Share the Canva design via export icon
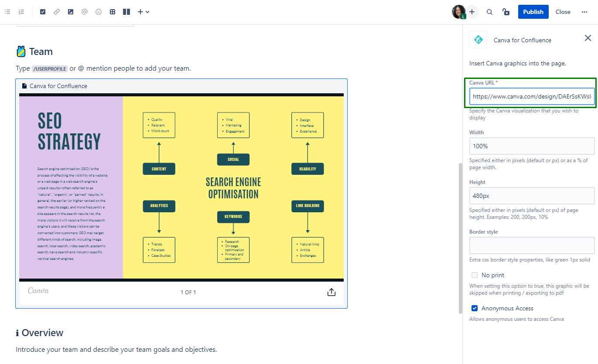The height and width of the screenshot is (364, 598). (x=331, y=292)
